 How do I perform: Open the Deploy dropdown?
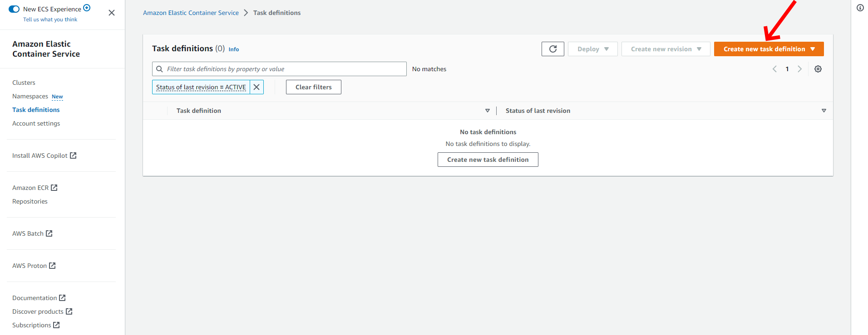(593, 49)
